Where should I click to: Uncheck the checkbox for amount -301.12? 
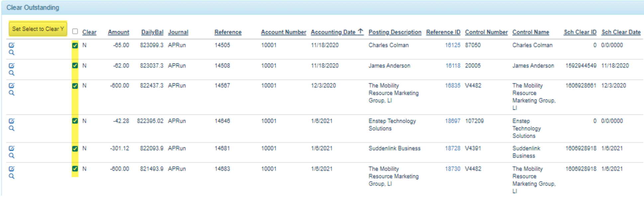(x=75, y=149)
